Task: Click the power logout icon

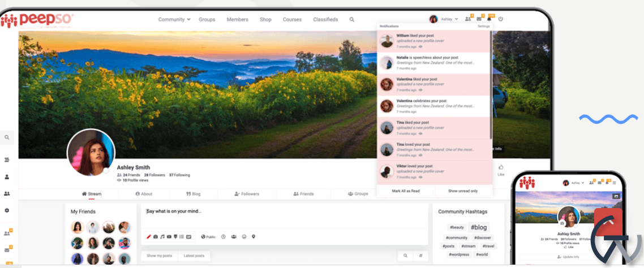Action: click(x=501, y=19)
